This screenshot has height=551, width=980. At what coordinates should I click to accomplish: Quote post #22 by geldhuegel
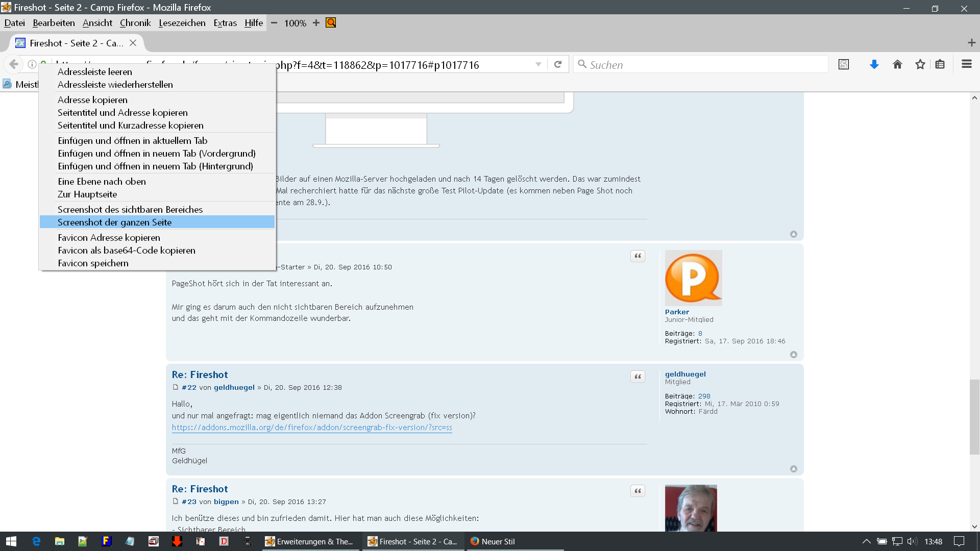pyautogui.click(x=638, y=377)
